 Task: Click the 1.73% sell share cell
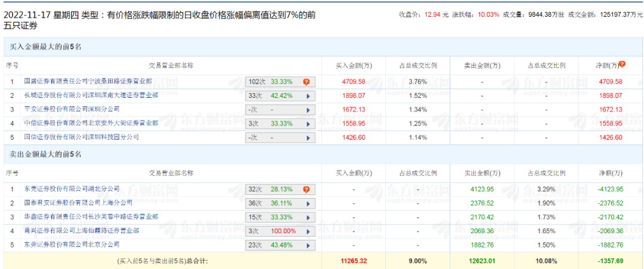click(x=547, y=217)
